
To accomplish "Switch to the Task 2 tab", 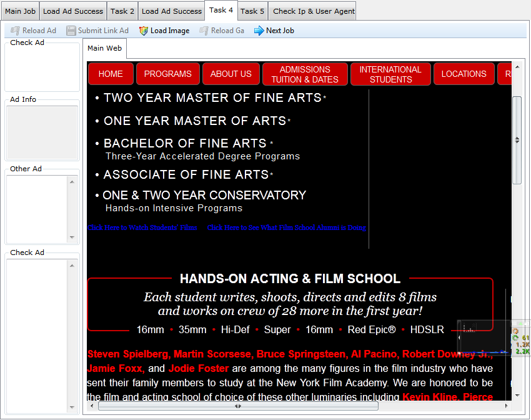I will (122, 11).
